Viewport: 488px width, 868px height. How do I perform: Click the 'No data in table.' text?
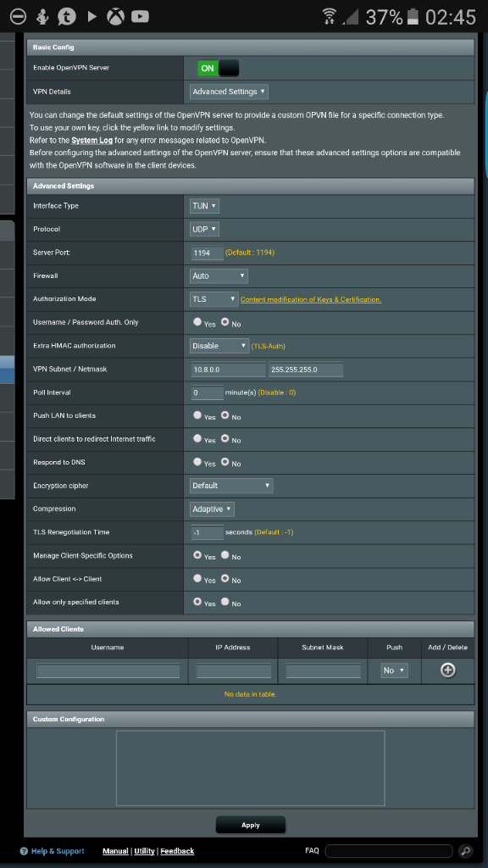click(x=250, y=694)
